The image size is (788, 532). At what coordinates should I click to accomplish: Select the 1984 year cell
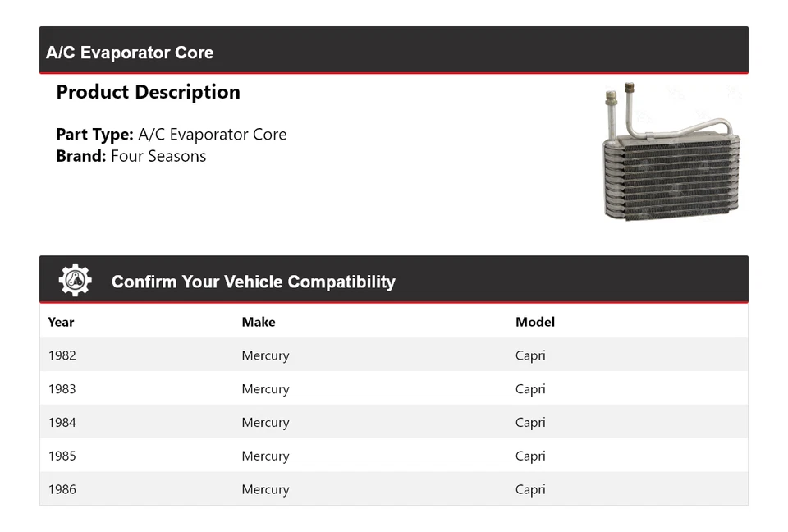[62, 423]
